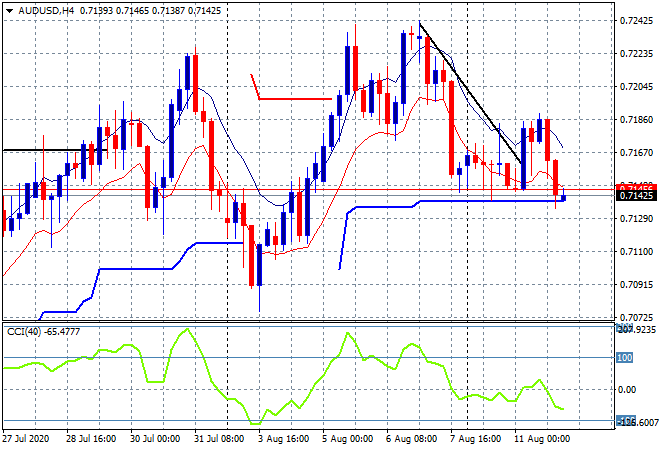This screenshot has height=450, width=660.
Task: Click the 0.70725 price axis value
Action: [x=636, y=317]
